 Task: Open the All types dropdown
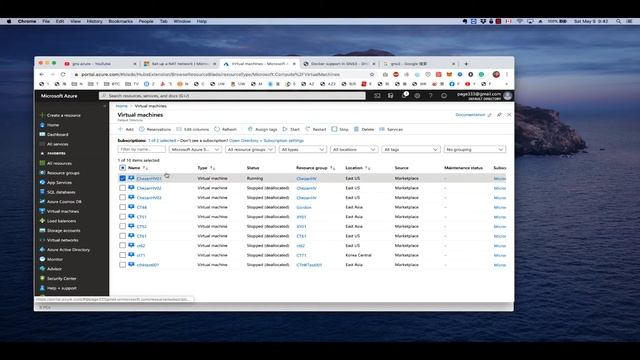pyautogui.click(x=302, y=149)
